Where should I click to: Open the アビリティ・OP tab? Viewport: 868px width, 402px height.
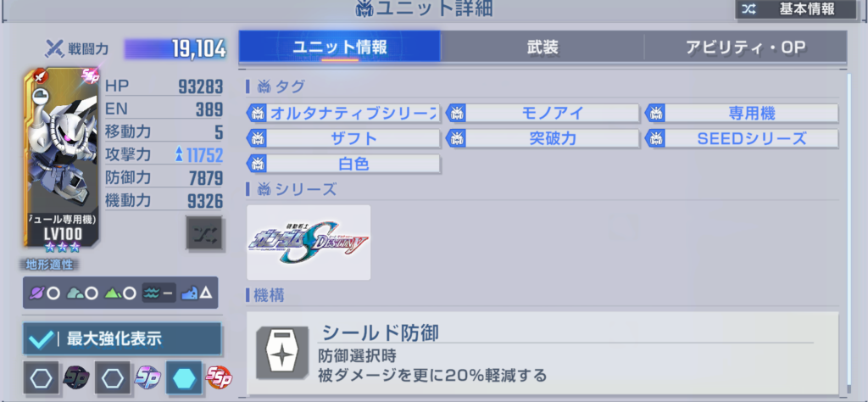coord(746,47)
